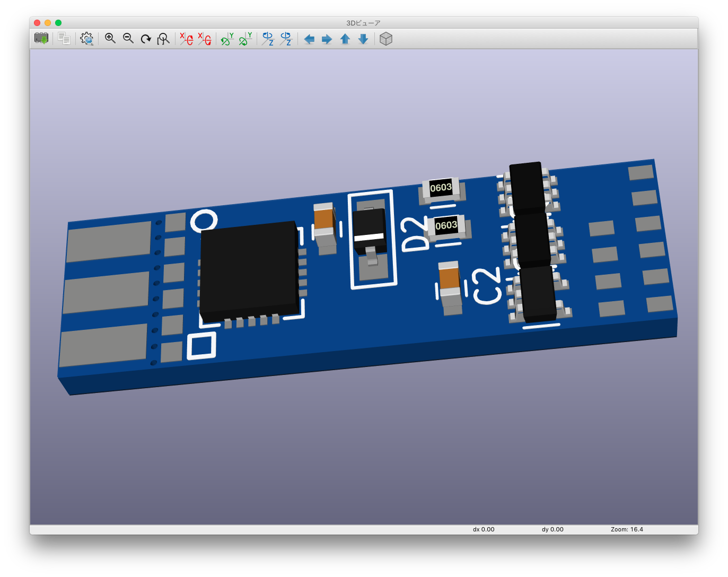The image size is (728, 577).
Task: Click the '3Dビューア' window title
Action: click(363, 23)
